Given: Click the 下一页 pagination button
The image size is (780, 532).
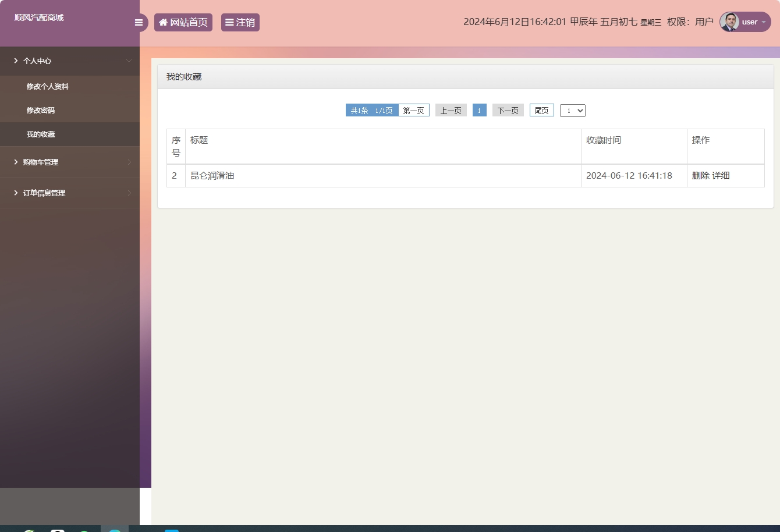Looking at the screenshot, I should [508, 110].
